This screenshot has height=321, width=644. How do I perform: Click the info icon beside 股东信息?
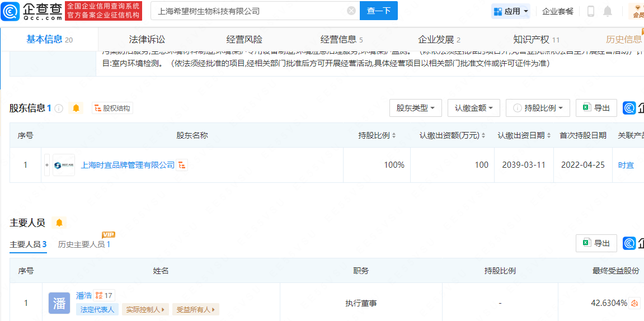(59, 108)
